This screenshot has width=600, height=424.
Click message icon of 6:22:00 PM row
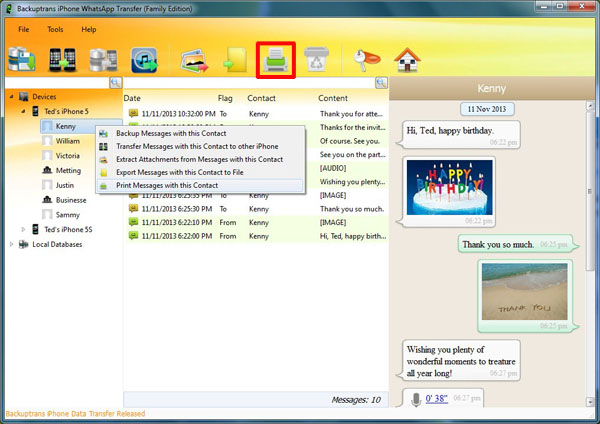(133, 235)
